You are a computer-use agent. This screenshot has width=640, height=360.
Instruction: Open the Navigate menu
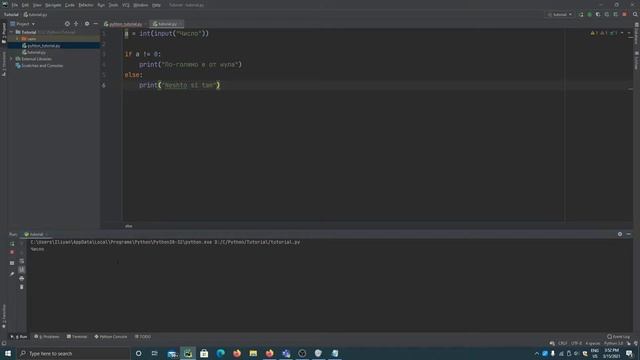pos(53,5)
